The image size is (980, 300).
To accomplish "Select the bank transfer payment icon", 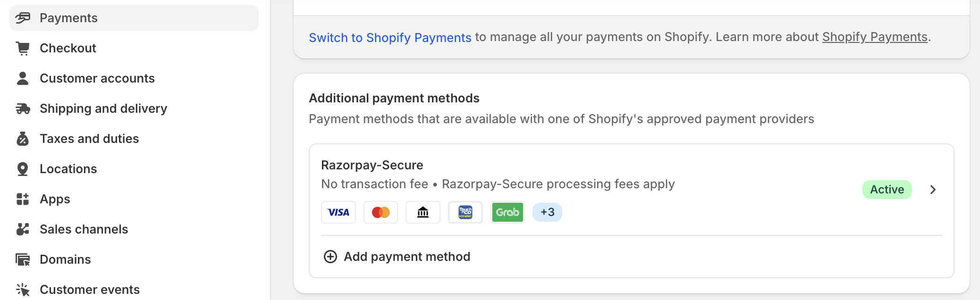I will (x=423, y=212).
